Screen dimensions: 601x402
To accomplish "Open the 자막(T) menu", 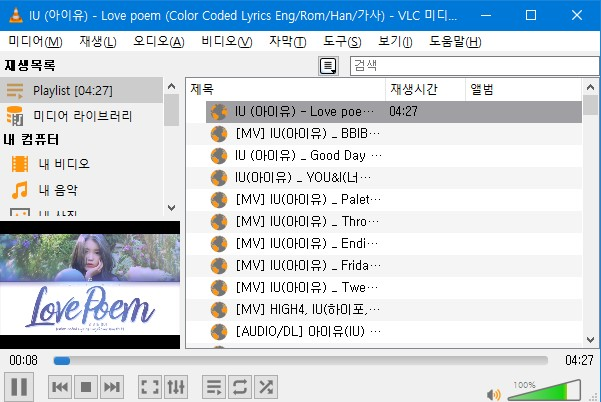I will coord(287,41).
